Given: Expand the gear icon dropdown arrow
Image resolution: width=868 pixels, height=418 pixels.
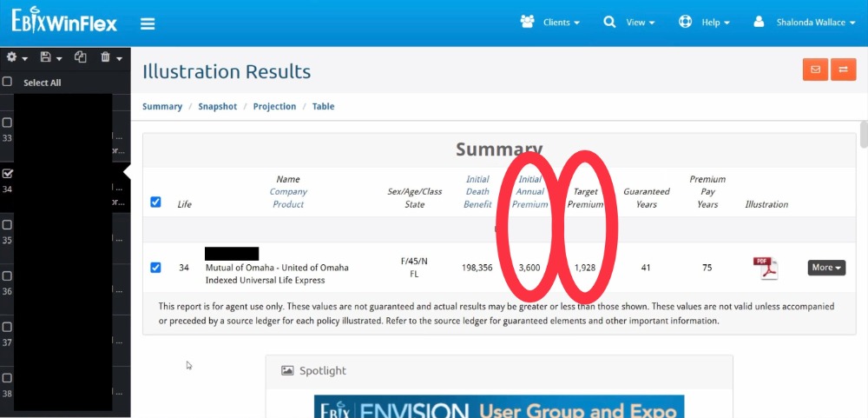Looking at the screenshot, I should (x=25, y=59).
